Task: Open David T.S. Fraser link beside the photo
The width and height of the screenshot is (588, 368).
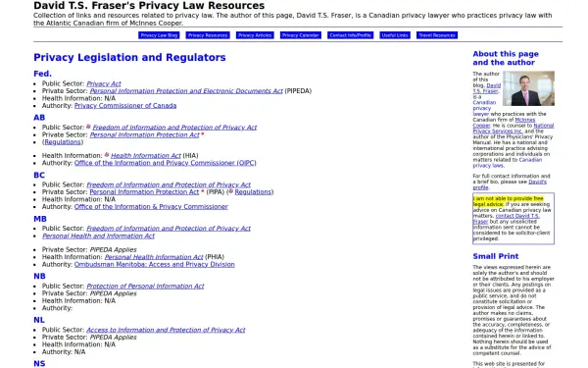Action: click(x=486, y=88)
